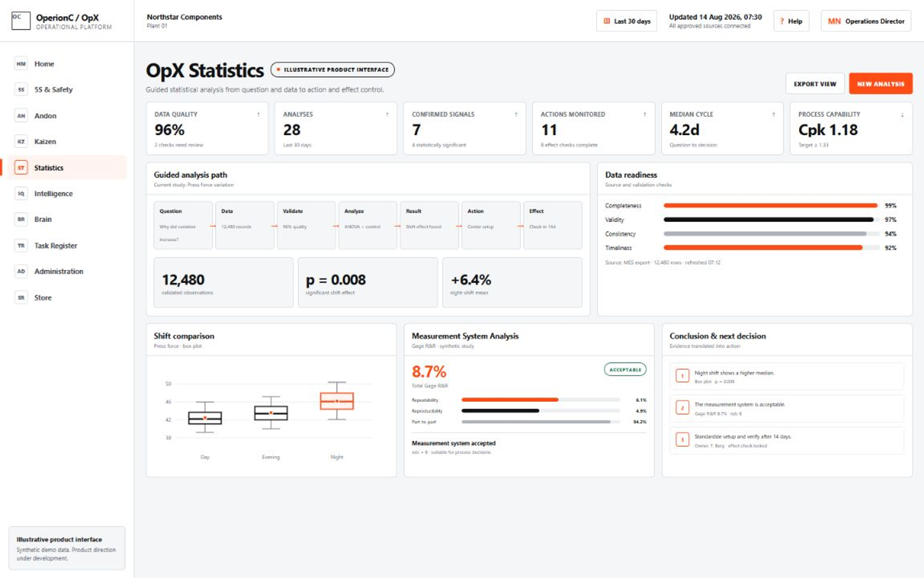Select the Kaizen sidebar icon
This screenshot has width=924, height=578.
tap(21, 142)
